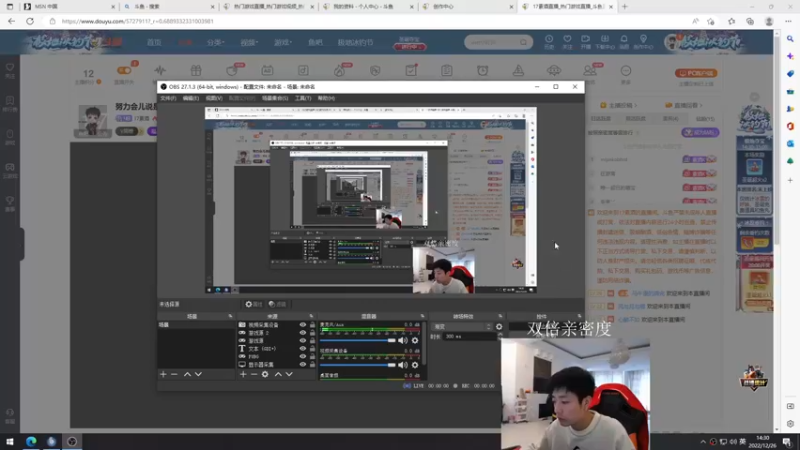Lock the display capture source

tap(312, 364)
